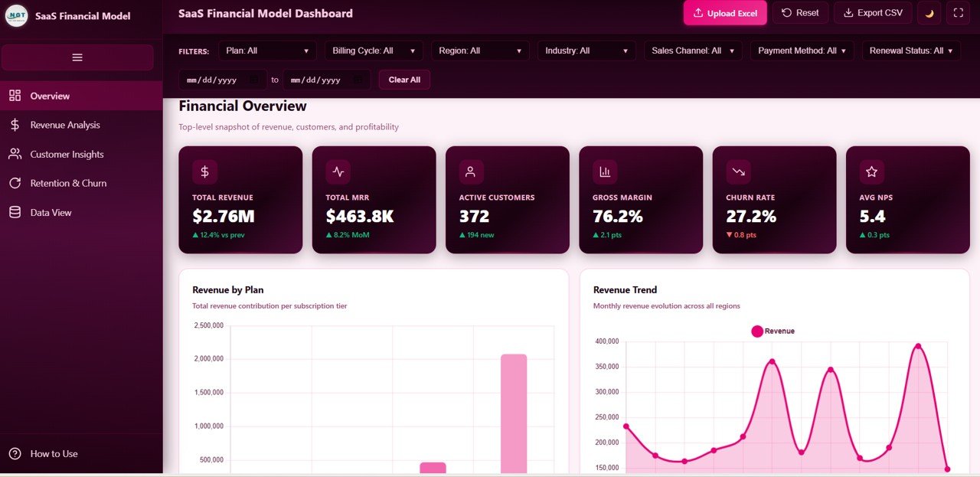Click the dollar icon on Total Revenue card
The image size is (980, 477).
(204, 172)
